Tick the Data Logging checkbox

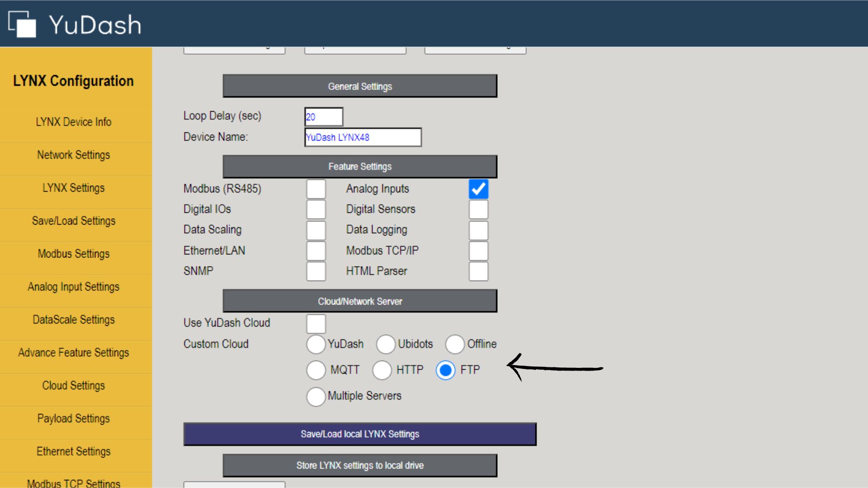(478, 230)
